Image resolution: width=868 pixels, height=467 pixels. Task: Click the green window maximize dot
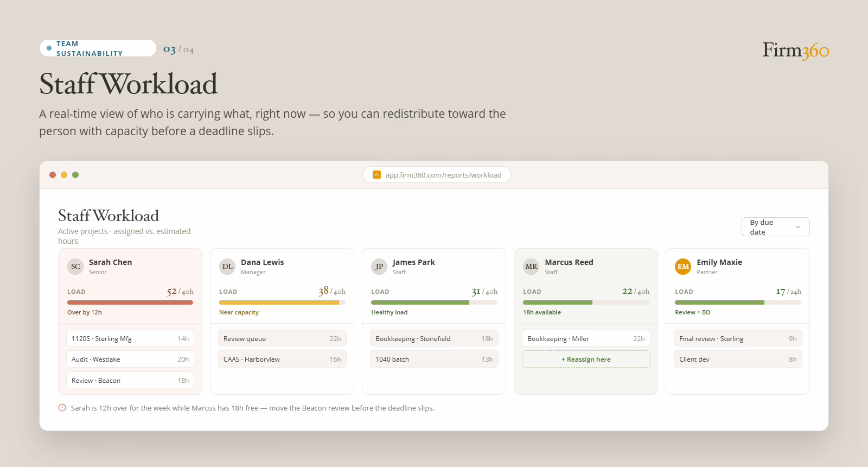[75, 175]
